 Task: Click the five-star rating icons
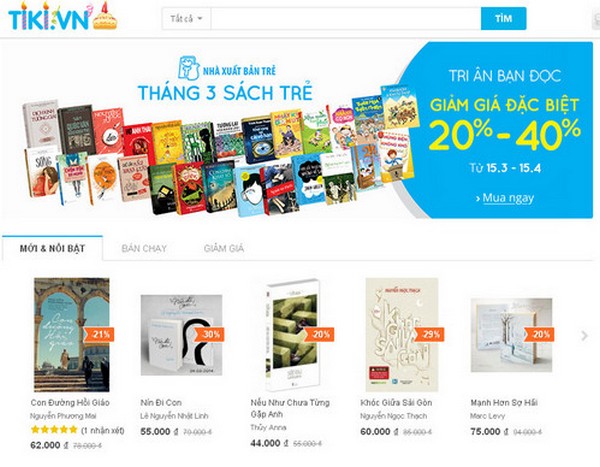(54, 429)
